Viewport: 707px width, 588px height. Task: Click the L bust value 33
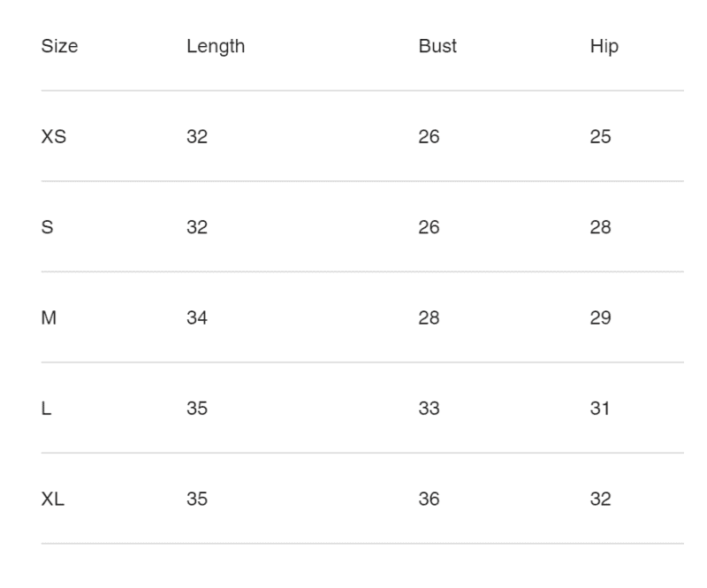coord(429,409)
